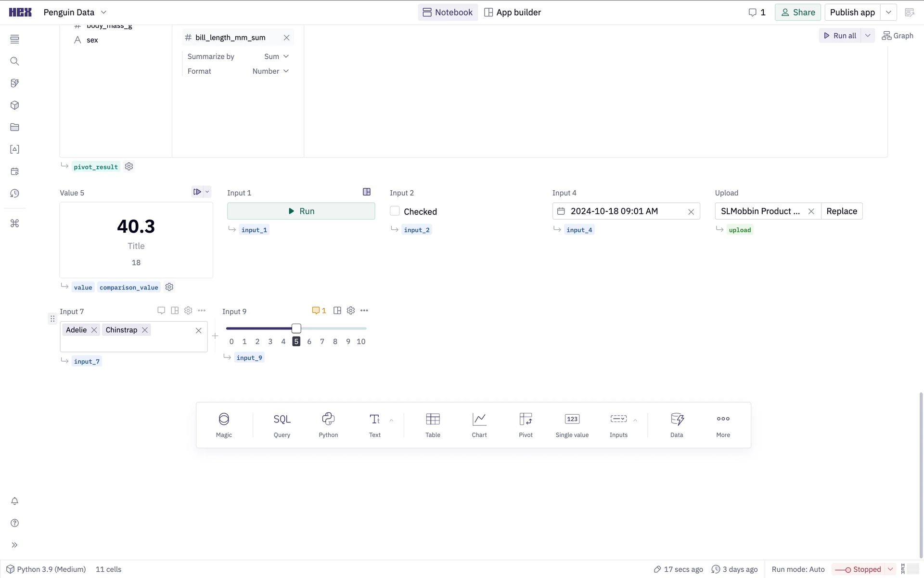Add a Magic cell
Image resolution: width=924 pixels, height=578 pixels.
coord(224,425)
